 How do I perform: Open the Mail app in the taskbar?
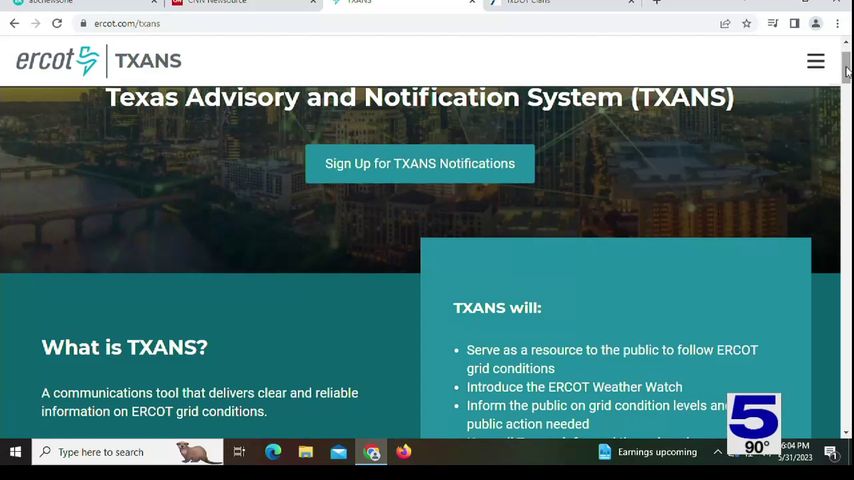point(339,452)
